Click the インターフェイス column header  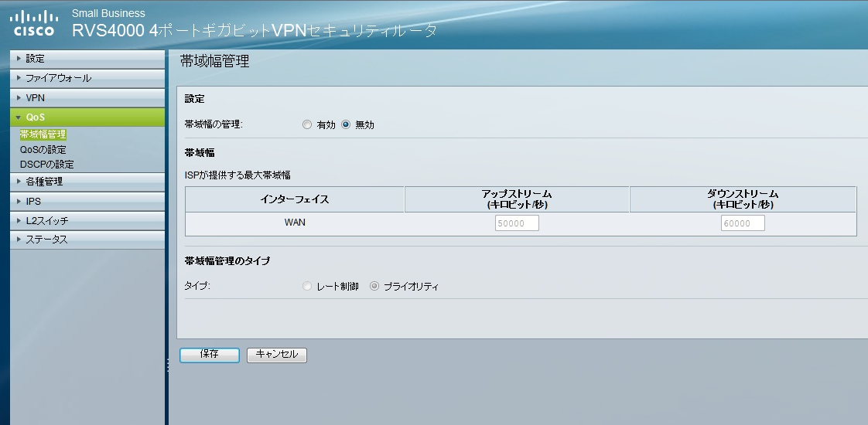tap(295, 199)
